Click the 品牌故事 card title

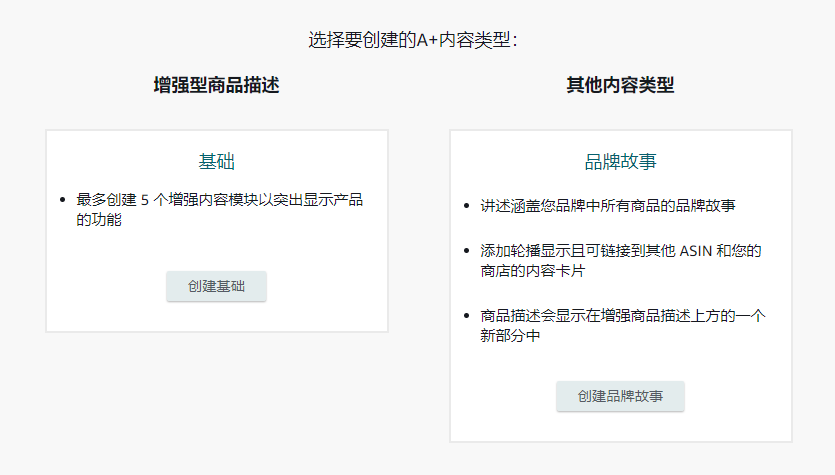point(620,162)
